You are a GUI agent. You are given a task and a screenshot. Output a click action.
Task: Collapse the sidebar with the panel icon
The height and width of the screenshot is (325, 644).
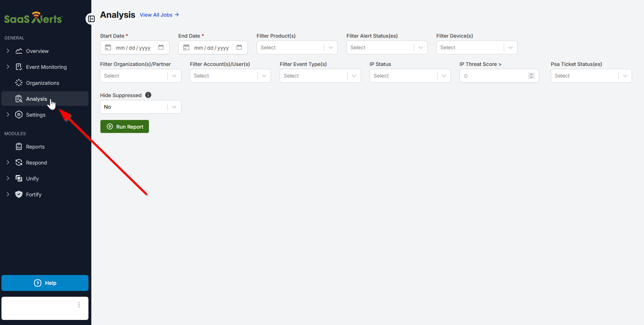(91, 19)
